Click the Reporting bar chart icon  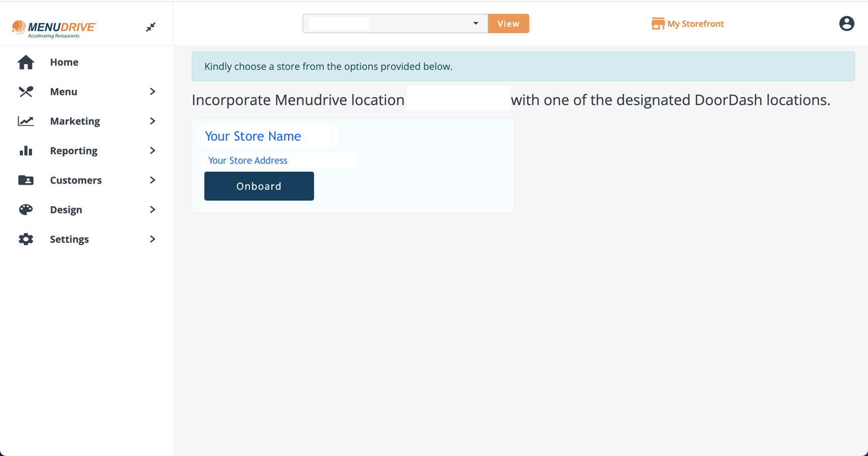[26, 150]
